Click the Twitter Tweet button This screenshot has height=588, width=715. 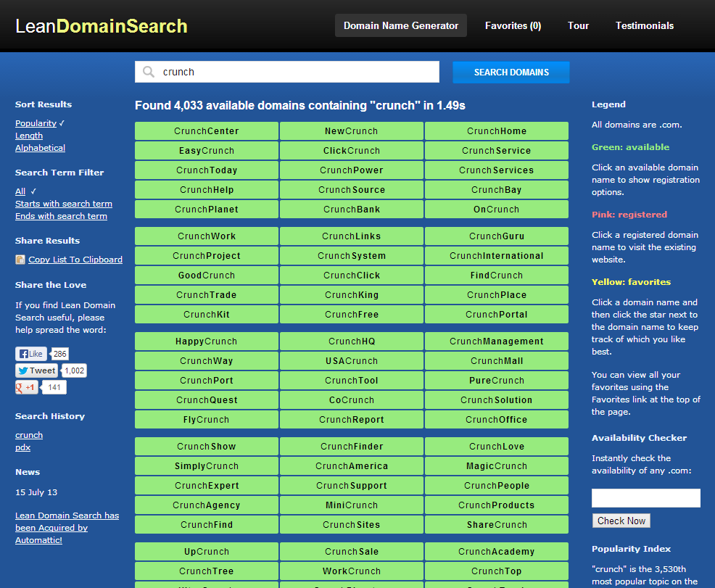(36, 370)
